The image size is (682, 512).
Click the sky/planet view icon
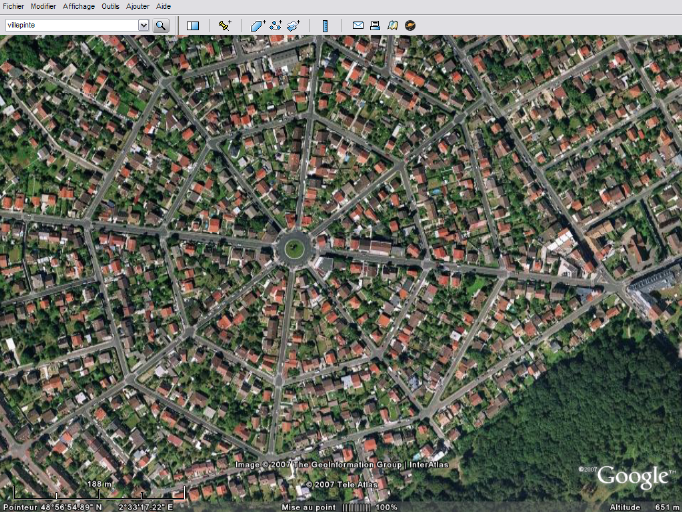pyautogui.click(x=410, y=26)
